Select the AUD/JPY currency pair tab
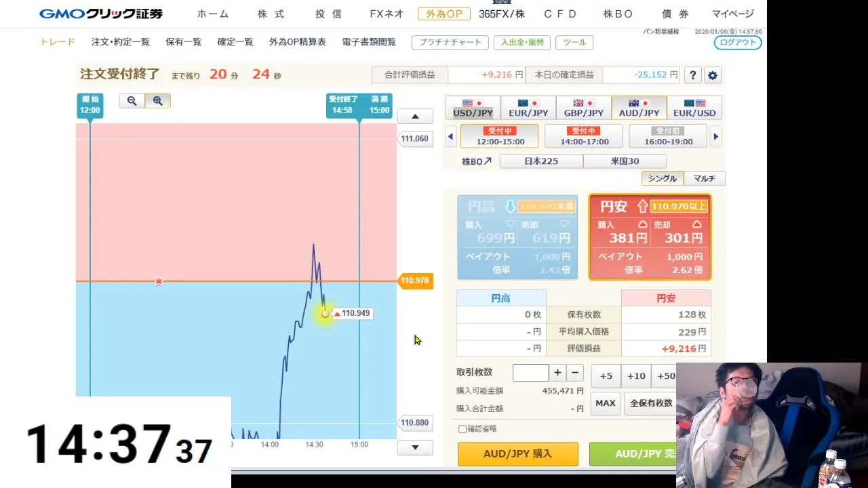The image size is (868, 488). [x=639, y=108]
